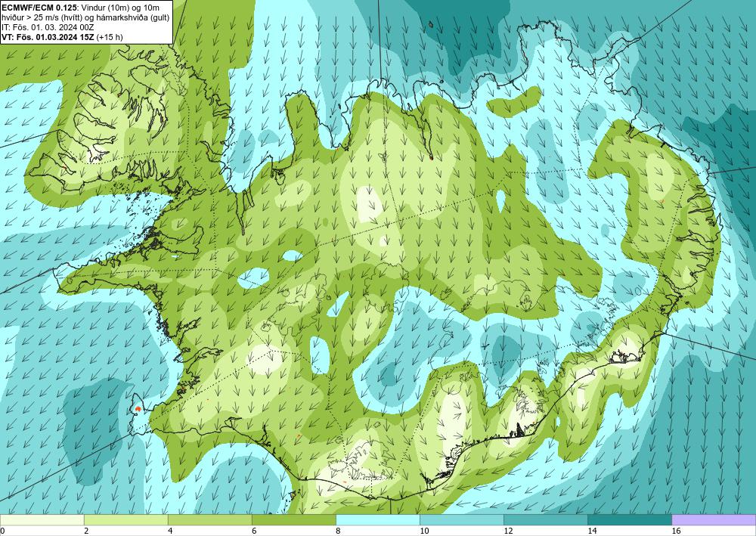Screen dimensions: 756x536
Task: Pick the 4–6 m/s green legend swatch
Action: (x=209, y=520)
